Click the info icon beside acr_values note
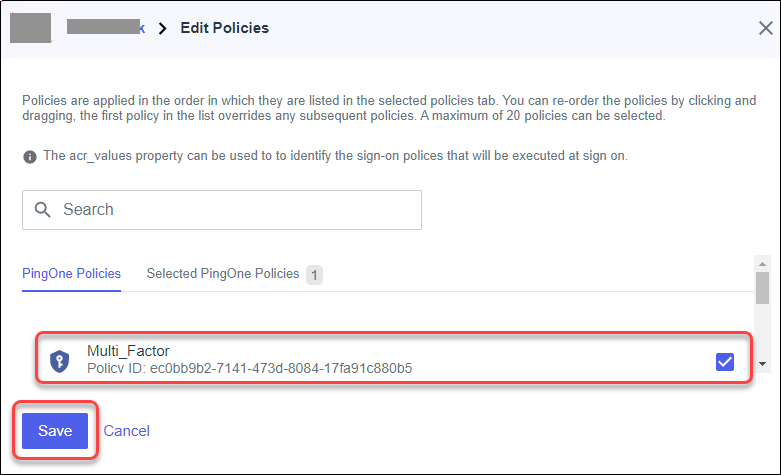Screen dimensions: 781x475 [x=30, y=157]
